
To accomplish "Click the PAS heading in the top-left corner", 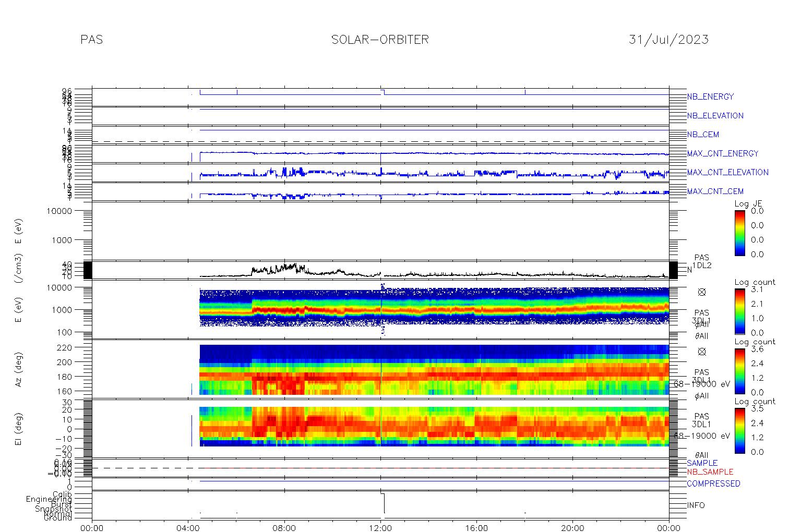I will pyautogui.click(x=91, y=40).
